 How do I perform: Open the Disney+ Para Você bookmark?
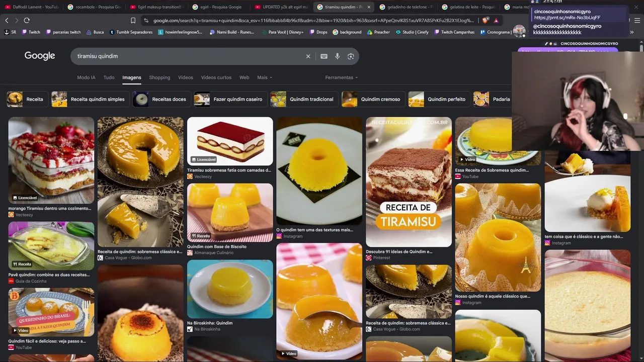282,32
